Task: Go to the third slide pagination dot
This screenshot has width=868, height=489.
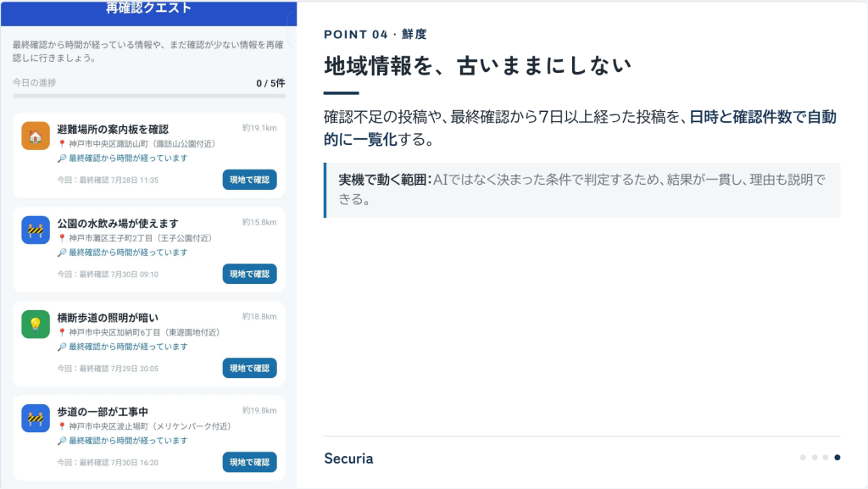Action: pos(826,458)
